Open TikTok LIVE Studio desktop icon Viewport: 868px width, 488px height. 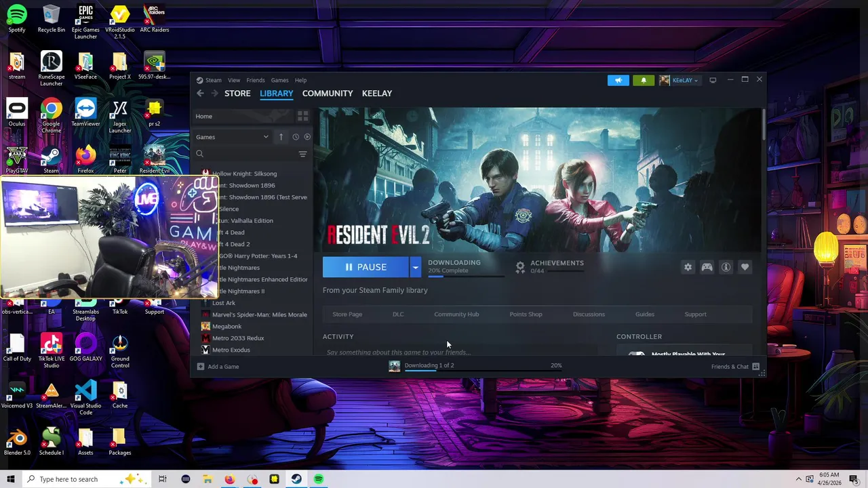tap(51, 350)
